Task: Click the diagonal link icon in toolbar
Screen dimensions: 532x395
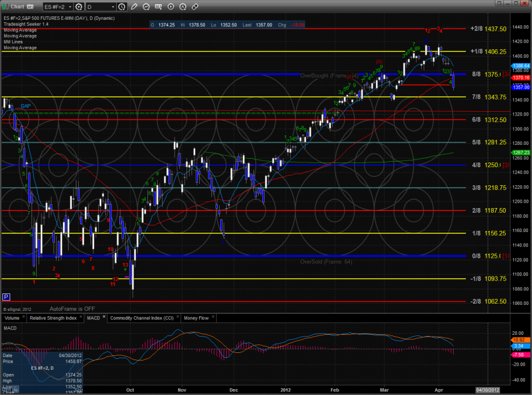Action: (x=195, y=7)
